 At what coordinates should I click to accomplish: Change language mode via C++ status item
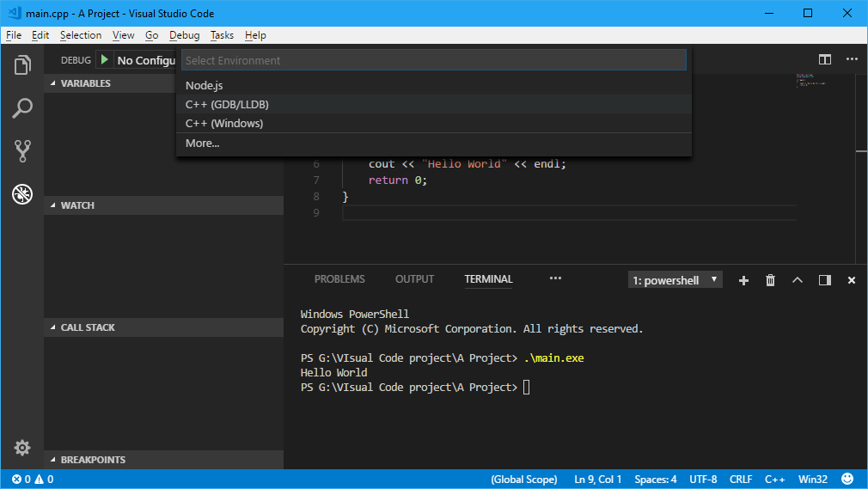[775, 479]
